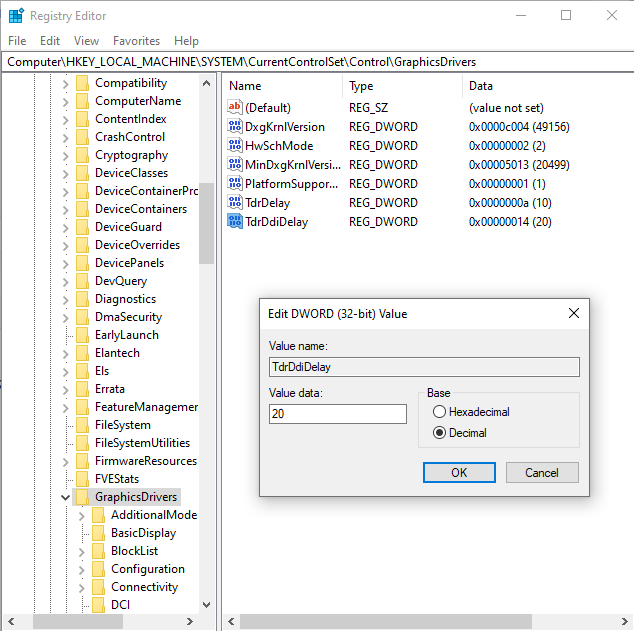Click the 0x0000000a (10) data cell
This screenshot has height=631, width=634.
point(510,203)
